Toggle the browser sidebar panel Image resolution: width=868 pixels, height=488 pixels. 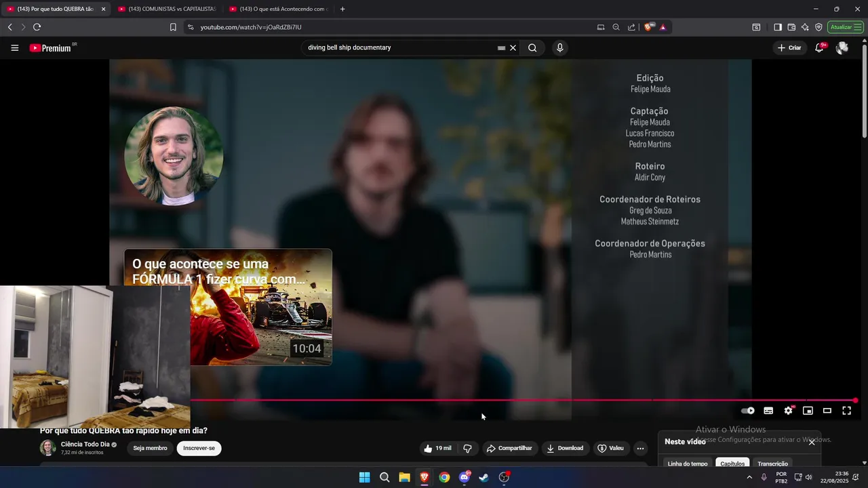click(x=778, y=27)
